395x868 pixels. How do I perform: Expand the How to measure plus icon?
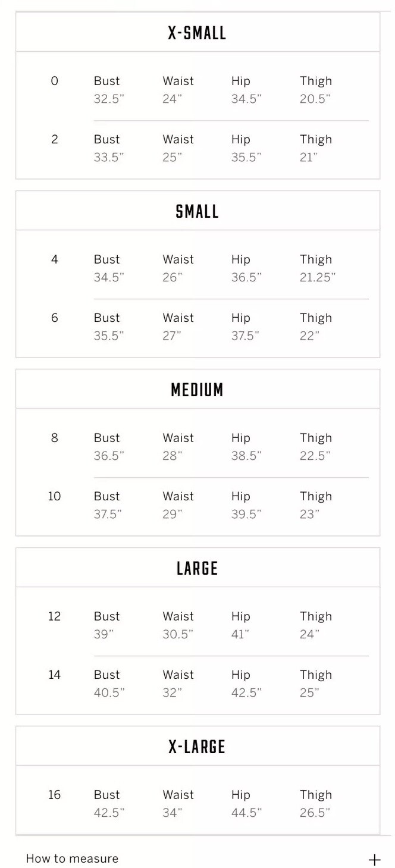[374, 859]
